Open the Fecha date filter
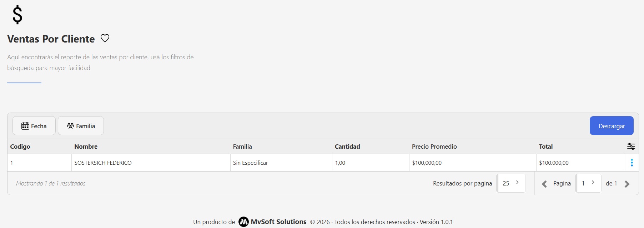The width and height of the screenshot is (644, 228). [34, 126]
